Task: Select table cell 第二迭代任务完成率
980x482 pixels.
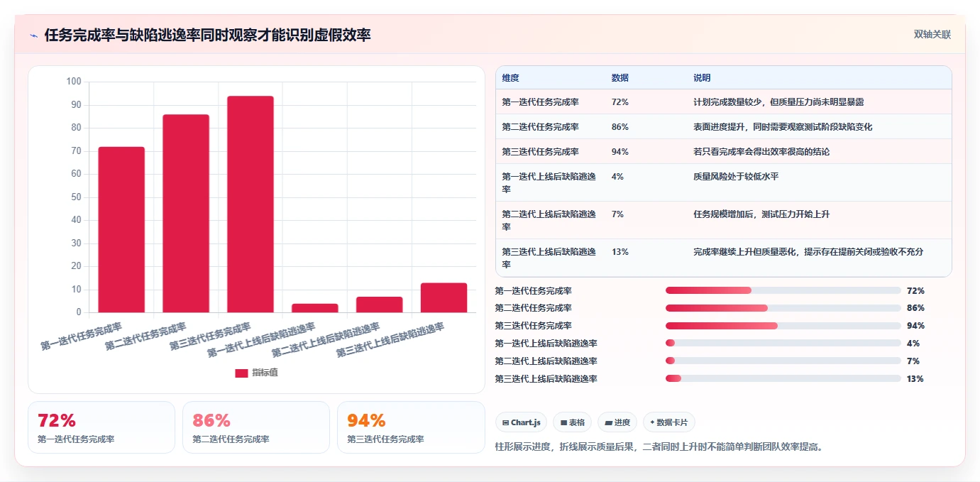Action: (x=540, y=127)
